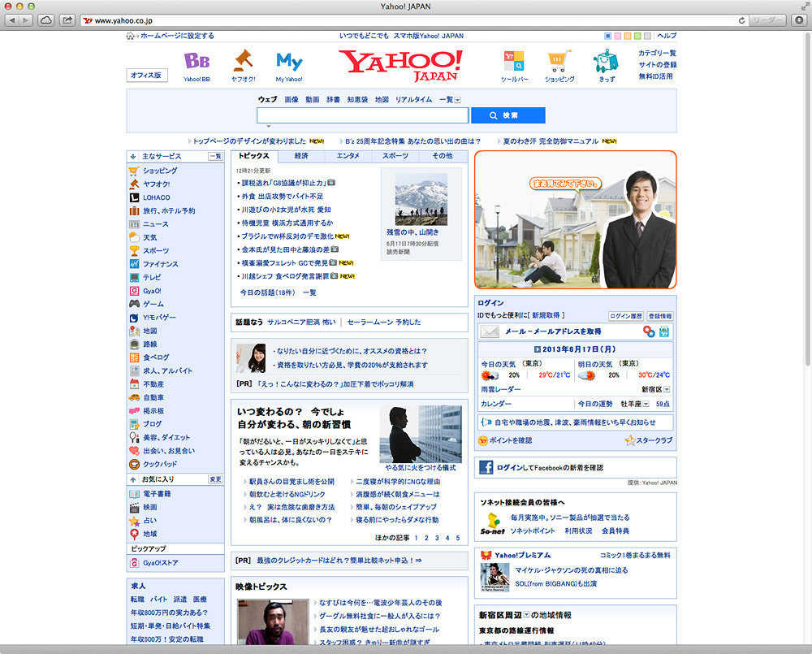Click the 新規取得 ID link
The height and width of the screenshot is (654, 812).
click(x=546, y=315)
